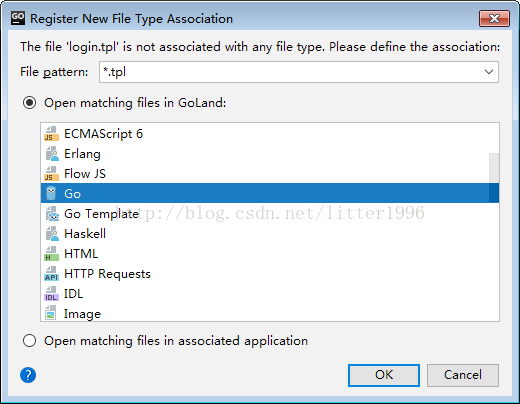The image size is (520, 404).
Task: Click the Erlang file type icon
Action: coord(52,154)
